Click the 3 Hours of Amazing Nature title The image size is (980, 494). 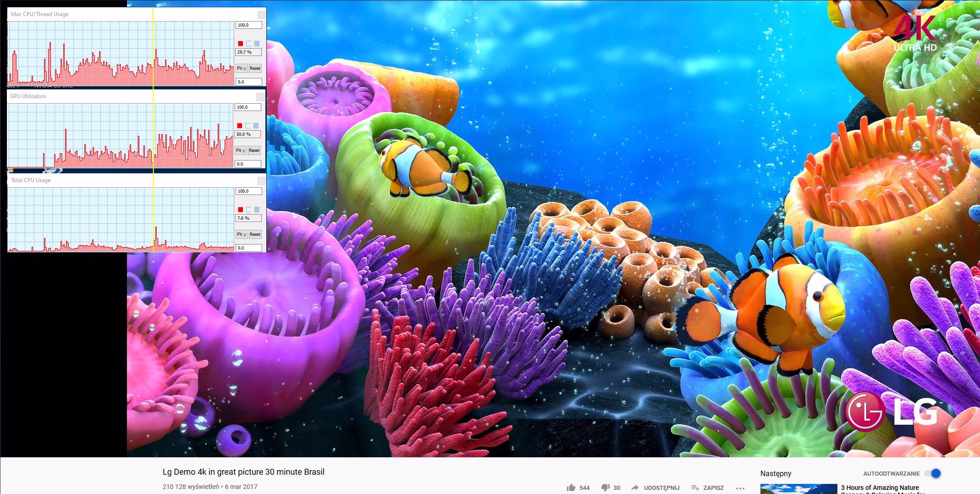(x=880, y=488)
